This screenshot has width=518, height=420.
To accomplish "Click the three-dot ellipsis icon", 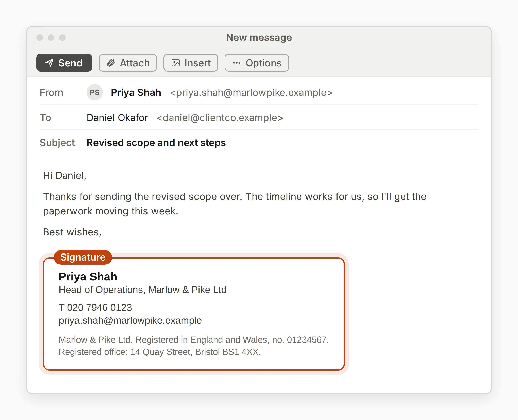I will 237,63.
